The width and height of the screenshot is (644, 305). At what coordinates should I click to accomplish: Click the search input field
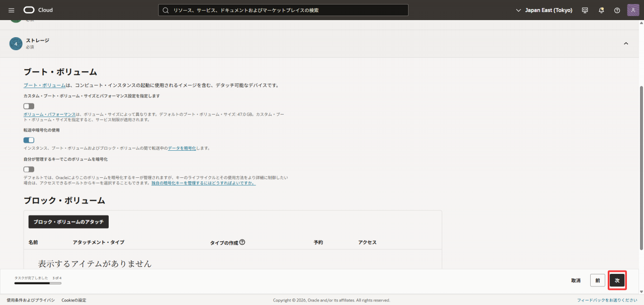(283, 10)
